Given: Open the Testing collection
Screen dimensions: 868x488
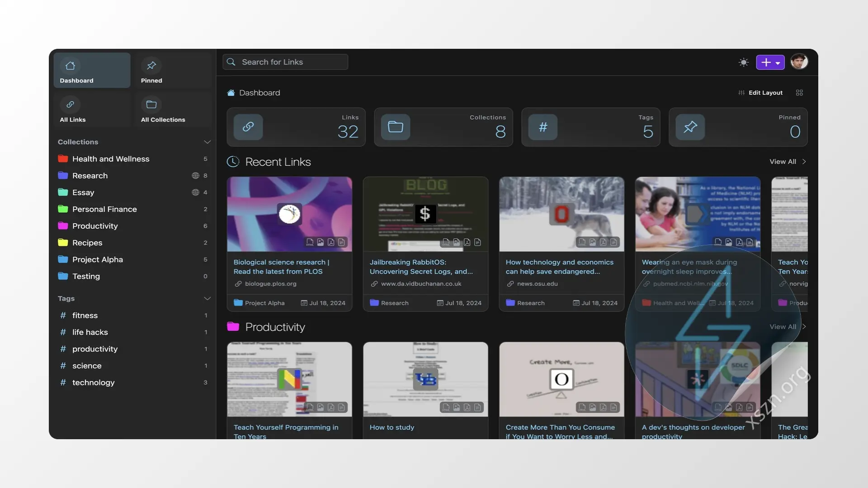Looking at the screenshot, I should [132, 276].
